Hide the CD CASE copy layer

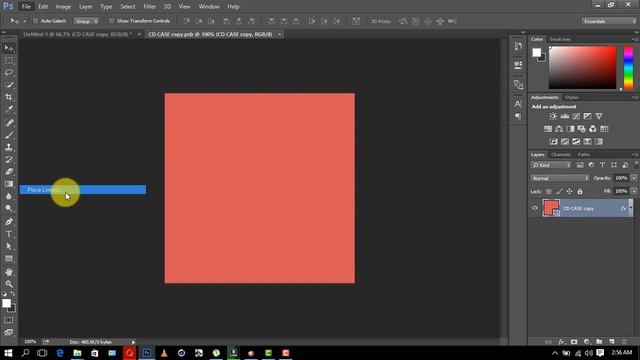click(535, 208)
